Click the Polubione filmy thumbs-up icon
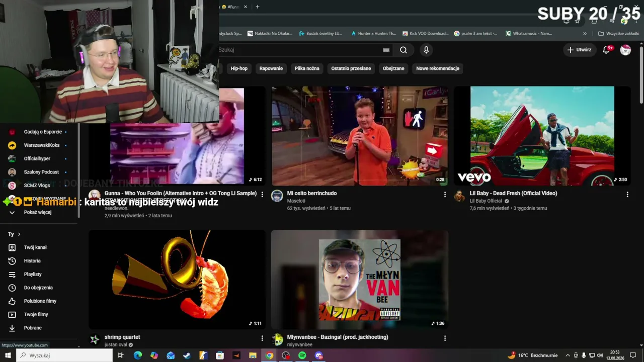 [x=12, y=301]
